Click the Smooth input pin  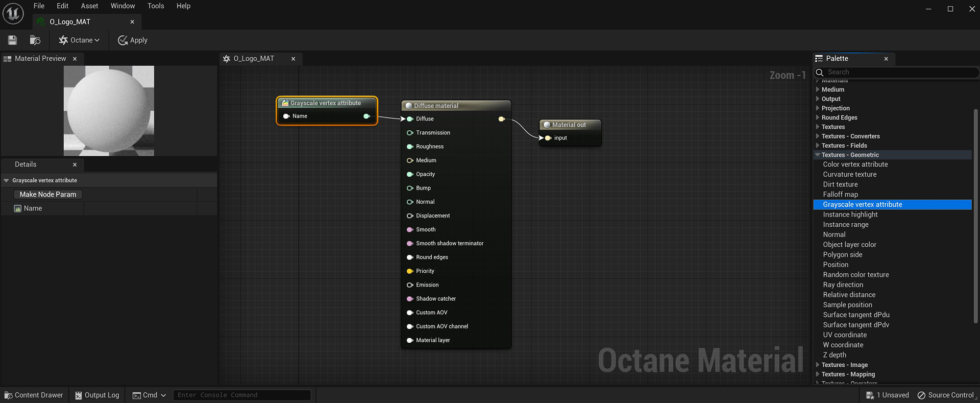(x=410, y=230)
